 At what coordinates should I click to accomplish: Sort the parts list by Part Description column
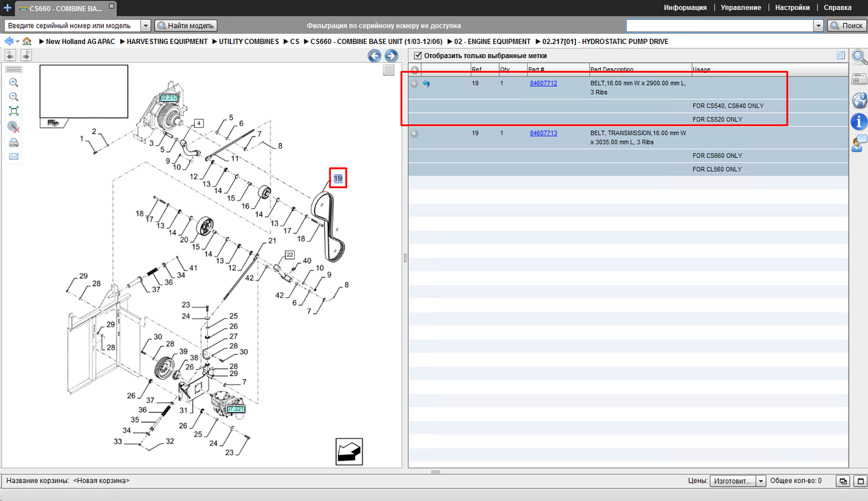(x=640, y=70)
